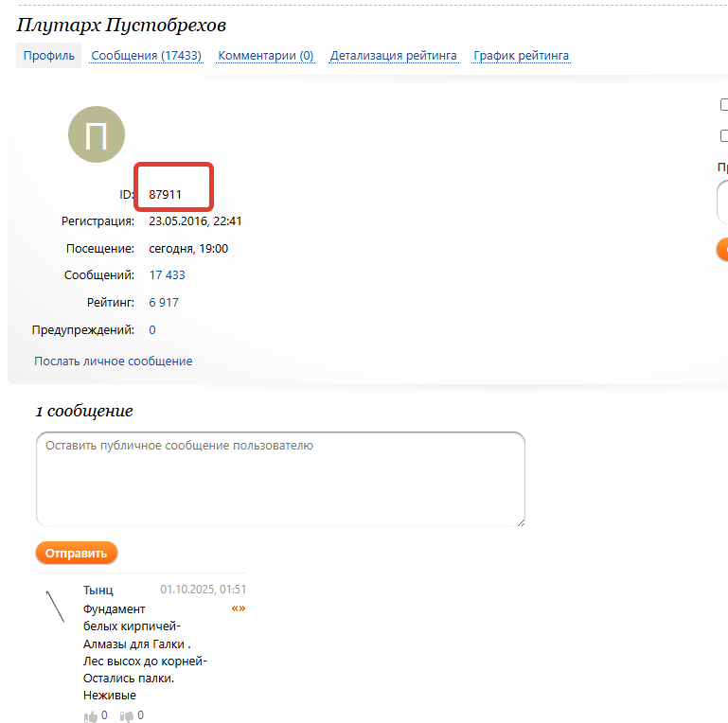This screenshot has height=723, width=728.
Task: Click the Послать личное сообщение link
Action: [x=114, y=361]
